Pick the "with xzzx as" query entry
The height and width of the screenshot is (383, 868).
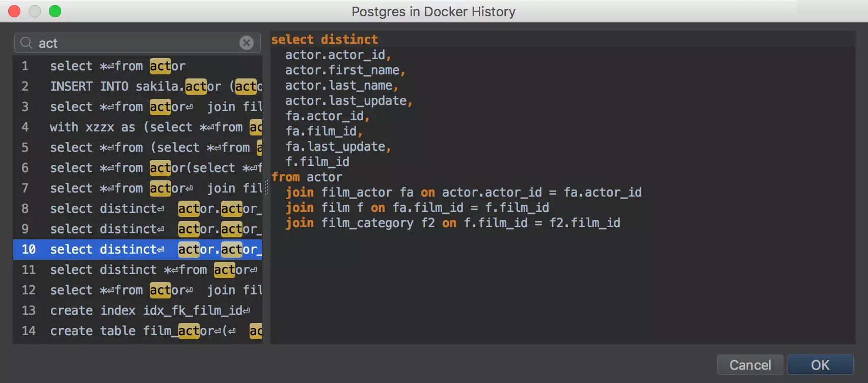[x=138, y=127]
